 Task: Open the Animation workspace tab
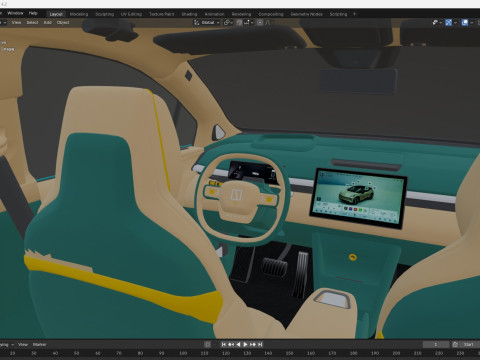(x=214, y=14)
